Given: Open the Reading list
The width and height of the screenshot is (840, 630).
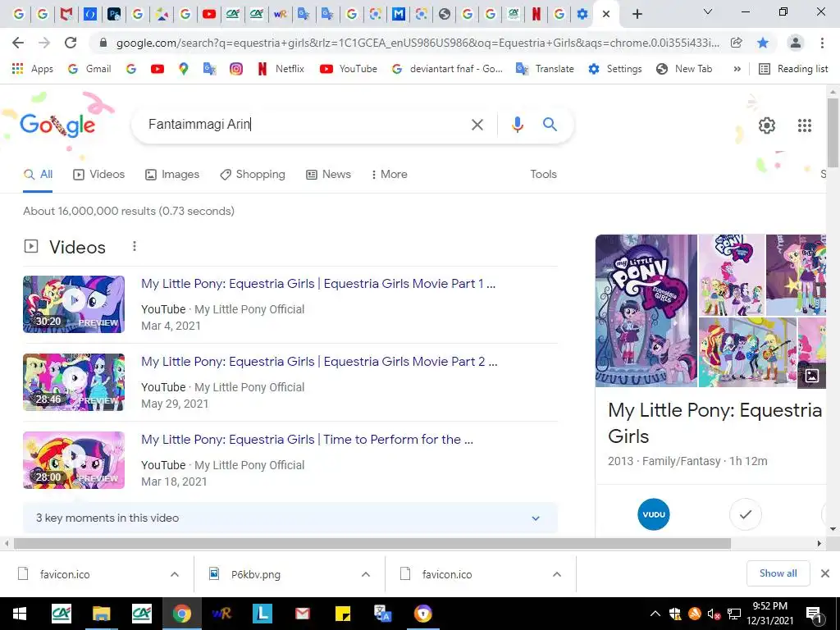Looking at the screenshot, I should tap(794, 69).
